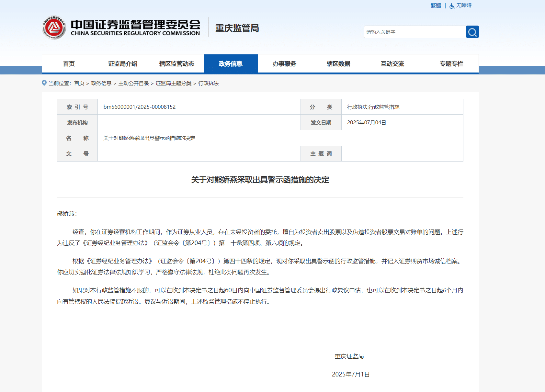Select the highlighted 政务信息 tab

tap(231, 63)
